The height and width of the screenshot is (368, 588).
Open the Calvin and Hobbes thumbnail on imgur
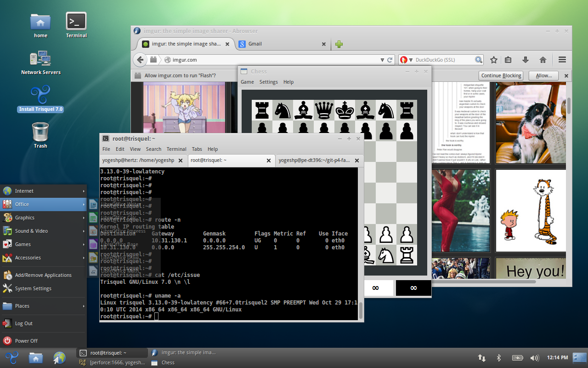click(531, 211)
